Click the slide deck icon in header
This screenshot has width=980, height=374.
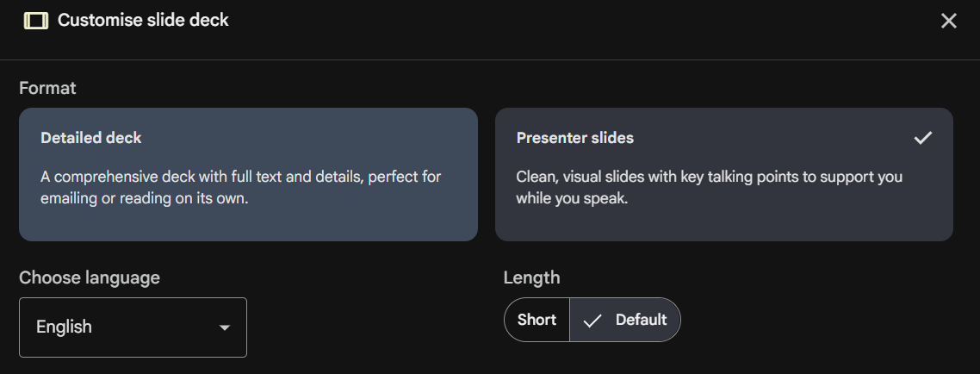point(36,21)
